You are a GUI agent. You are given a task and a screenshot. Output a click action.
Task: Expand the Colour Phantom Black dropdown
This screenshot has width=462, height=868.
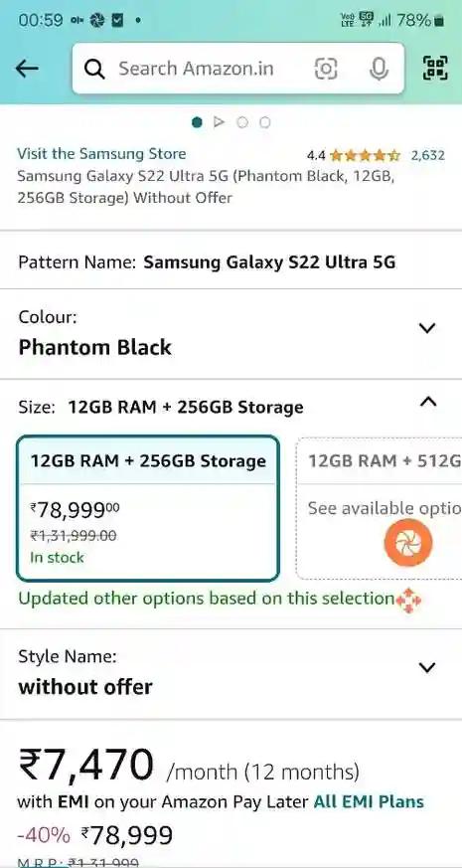point(231,333)
